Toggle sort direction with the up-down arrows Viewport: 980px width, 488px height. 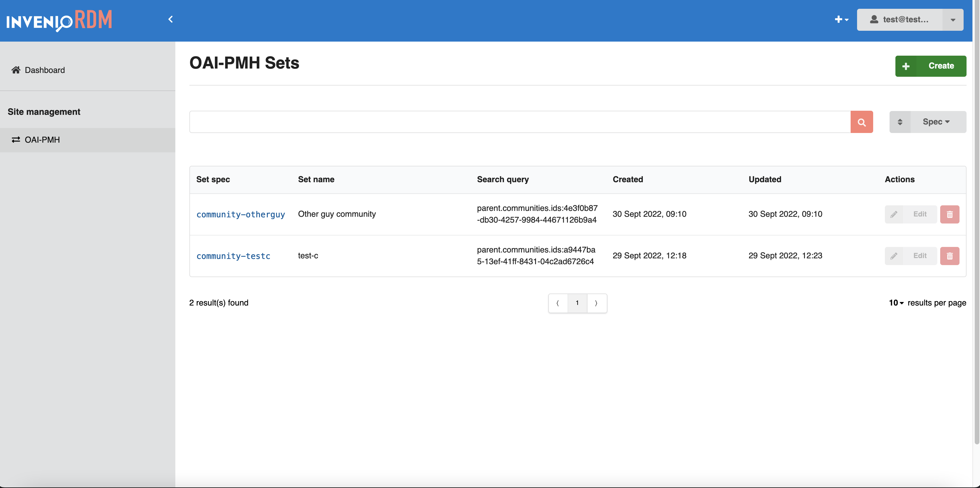coord(900,122)
